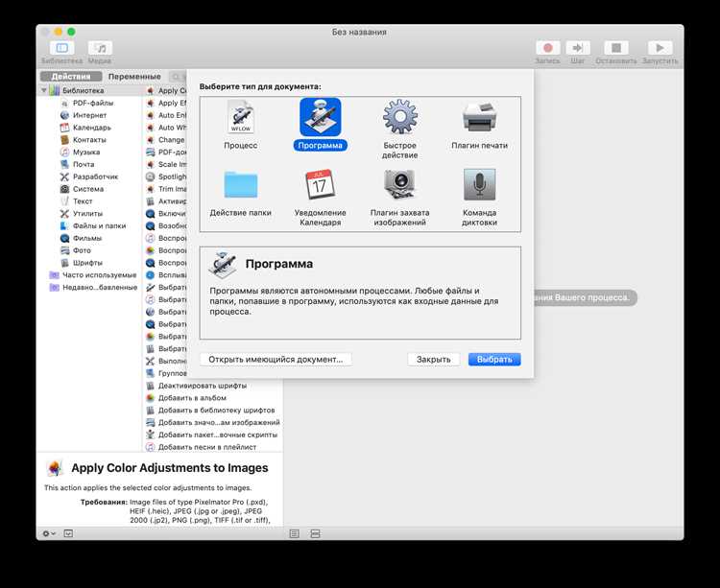720x588 pixels.
Task: Select Trim Ima action
Action: [166, 189]
